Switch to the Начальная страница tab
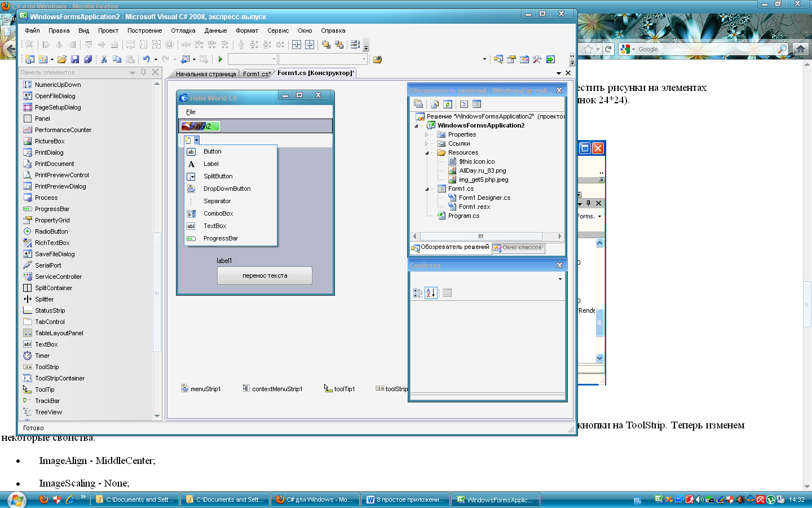Viewport: 812px width, 508px height. (x=206, y=74)
